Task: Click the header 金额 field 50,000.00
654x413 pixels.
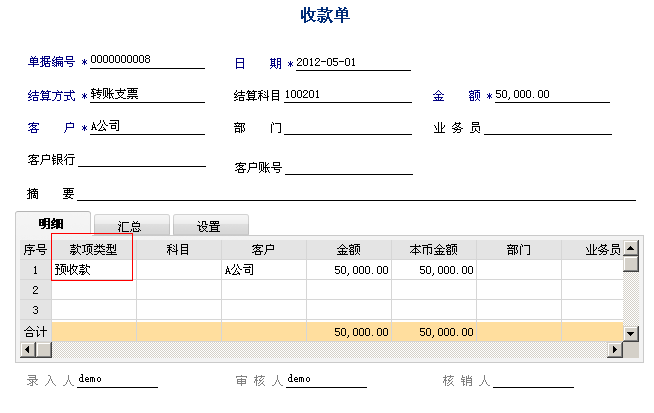Action: pos(552,95)
